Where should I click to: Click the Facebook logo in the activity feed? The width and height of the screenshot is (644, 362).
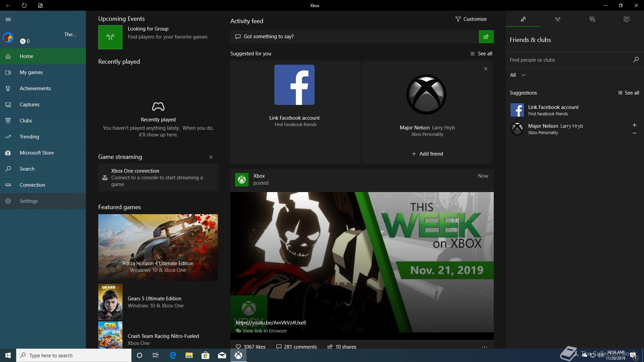click(x=294, y=85)
